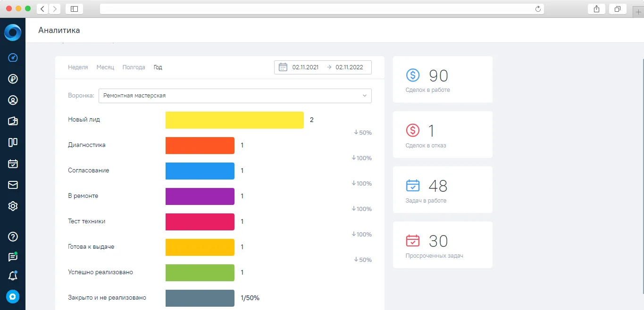Open the kanban columns icon in sidebar
Screen dimensions: 644x310
13,142
